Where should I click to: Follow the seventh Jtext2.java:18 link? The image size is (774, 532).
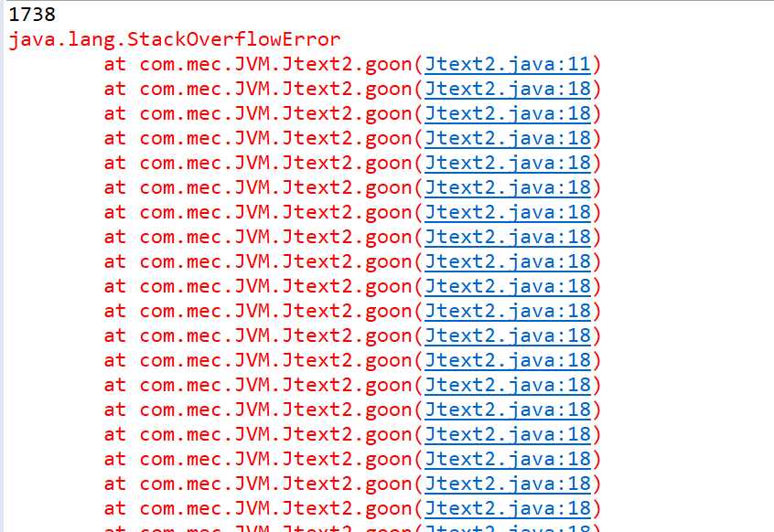(x=508, y=237)
